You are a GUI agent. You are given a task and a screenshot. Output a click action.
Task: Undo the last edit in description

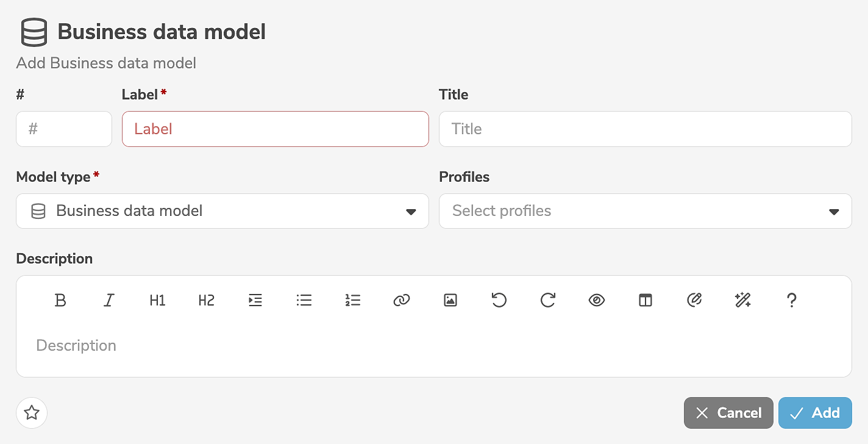(499, 300)
